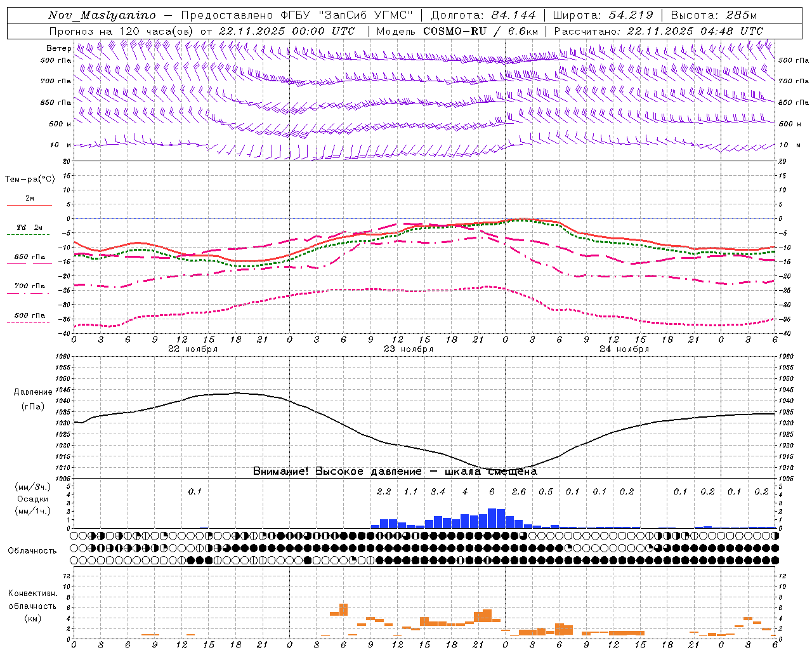The height and width of the screenshot is (650, 812).
Task: Click the Конвективн. облачность label
Action: (x=32, y=599)
